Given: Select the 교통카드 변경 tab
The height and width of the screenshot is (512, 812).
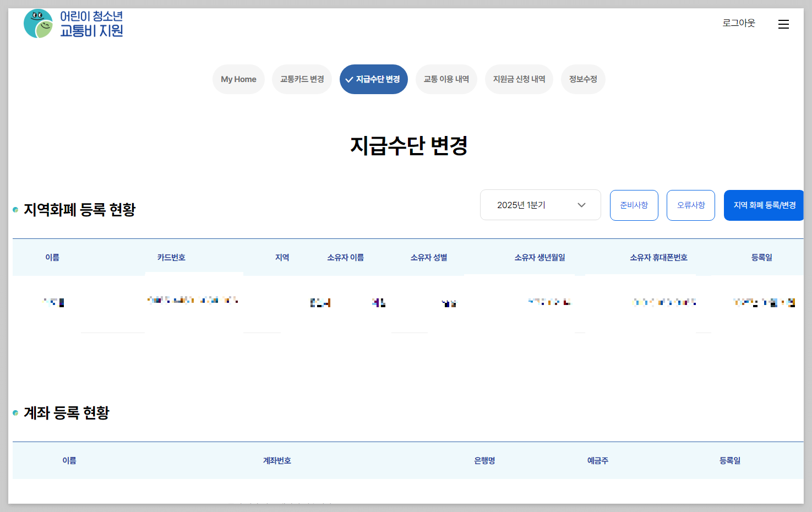Looking at the screenshot, I should pyautogui.click(x=302, y=79).
